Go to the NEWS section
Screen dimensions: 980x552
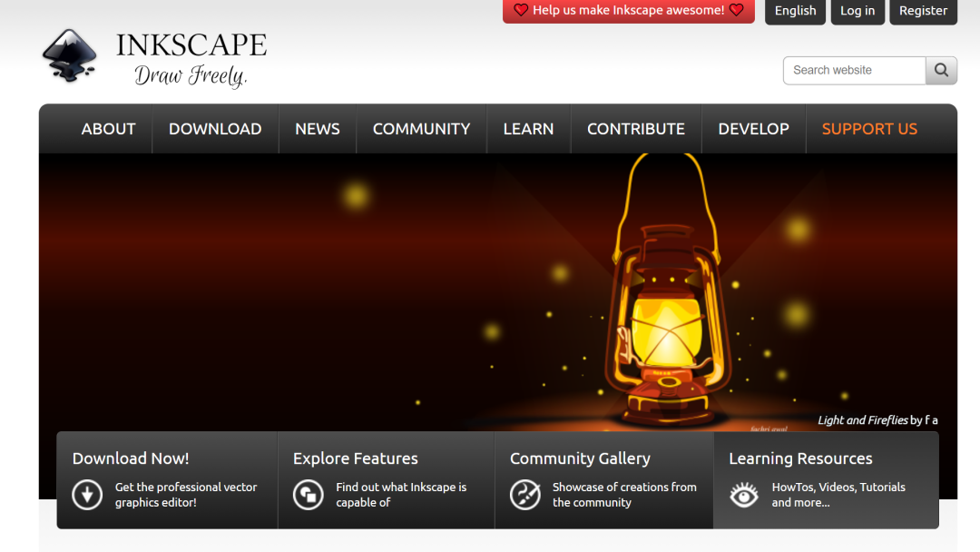[318, 129]
